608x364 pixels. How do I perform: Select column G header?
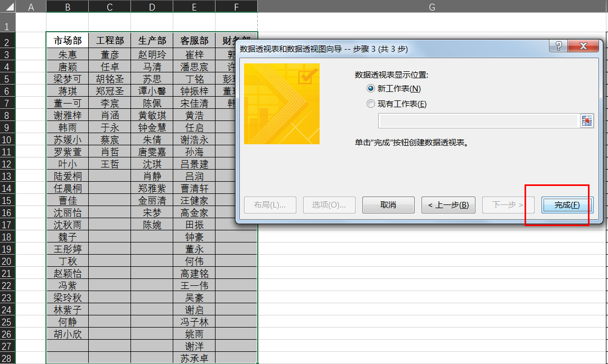pos(432,6)
